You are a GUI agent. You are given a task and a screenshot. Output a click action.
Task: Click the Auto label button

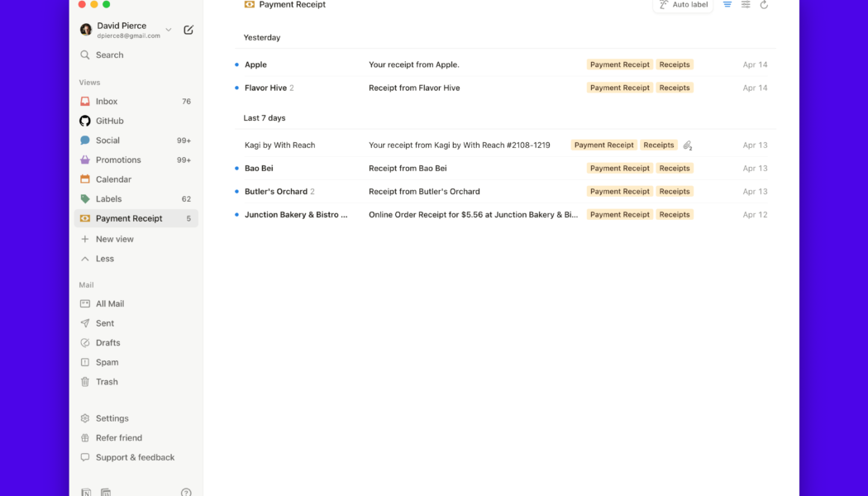pos(683,5)
